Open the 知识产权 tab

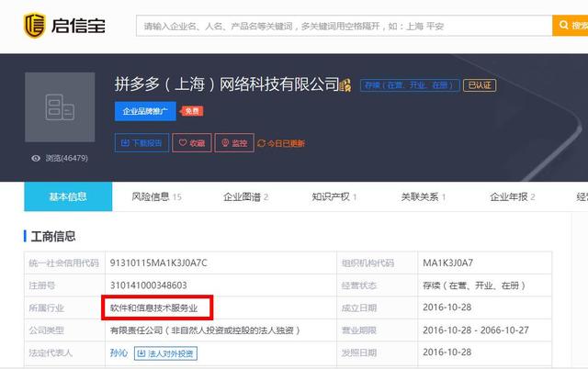pos(334,196)
